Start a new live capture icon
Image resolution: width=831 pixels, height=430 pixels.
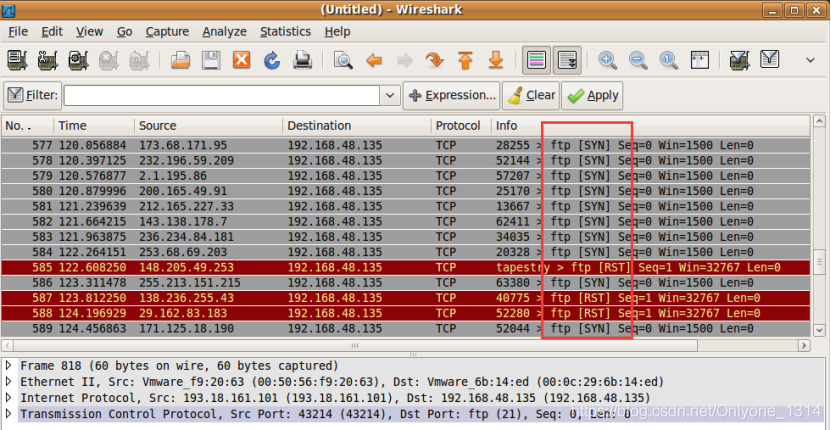click(x=78, y=60)
